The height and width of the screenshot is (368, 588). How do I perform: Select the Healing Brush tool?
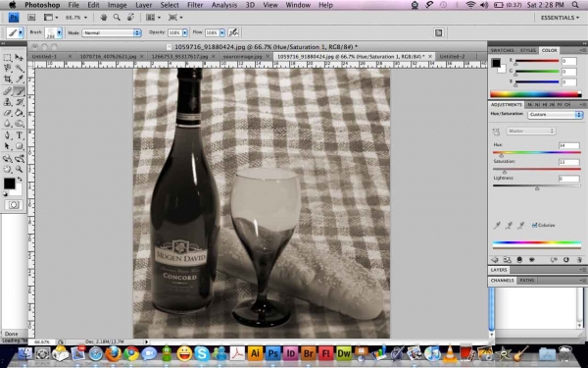(7, 91)
